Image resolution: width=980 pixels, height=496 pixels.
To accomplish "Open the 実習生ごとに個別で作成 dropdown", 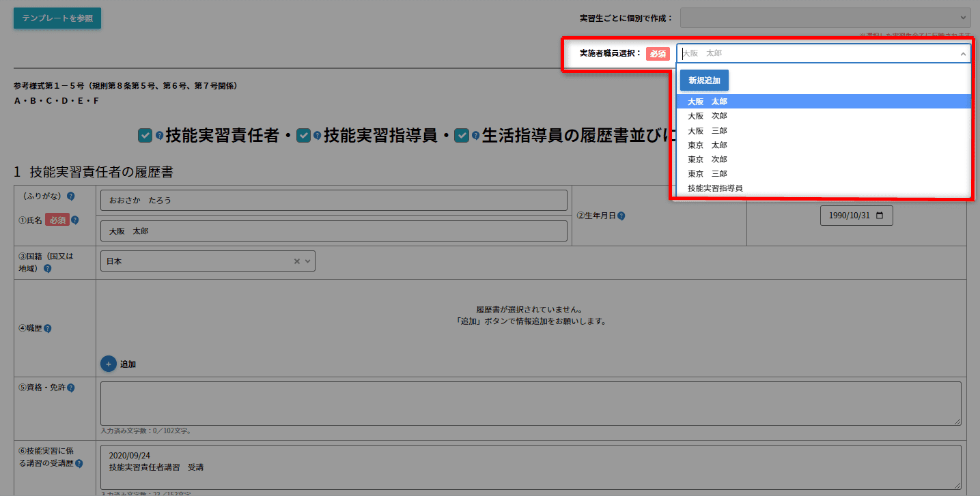I will coord(825,18).
